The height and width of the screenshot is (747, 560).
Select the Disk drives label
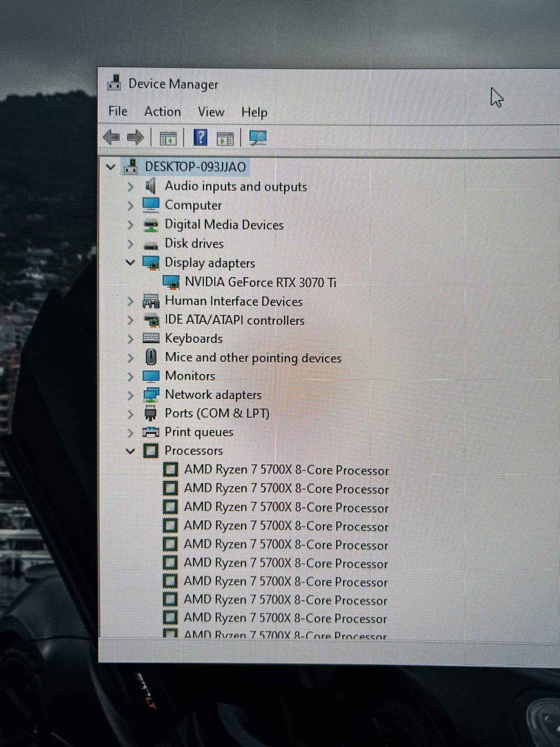click(x=194, y=243)
